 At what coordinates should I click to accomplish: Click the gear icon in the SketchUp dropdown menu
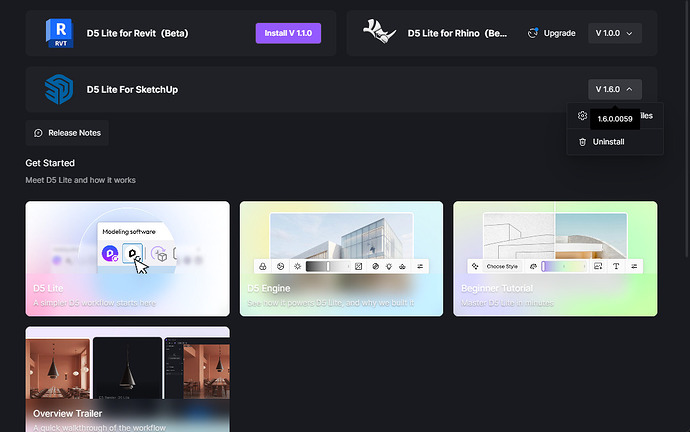tap(582, 116)
